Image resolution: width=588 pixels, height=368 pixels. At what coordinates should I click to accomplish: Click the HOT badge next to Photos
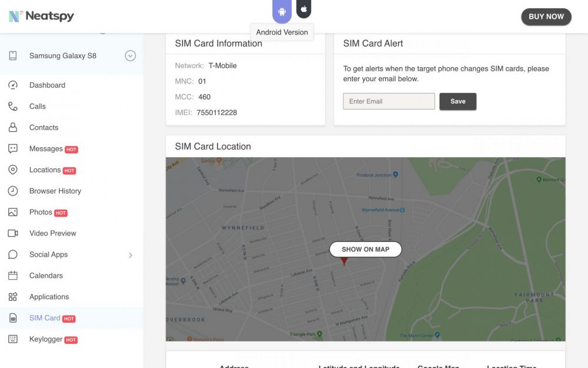click(x=61, y=213)
